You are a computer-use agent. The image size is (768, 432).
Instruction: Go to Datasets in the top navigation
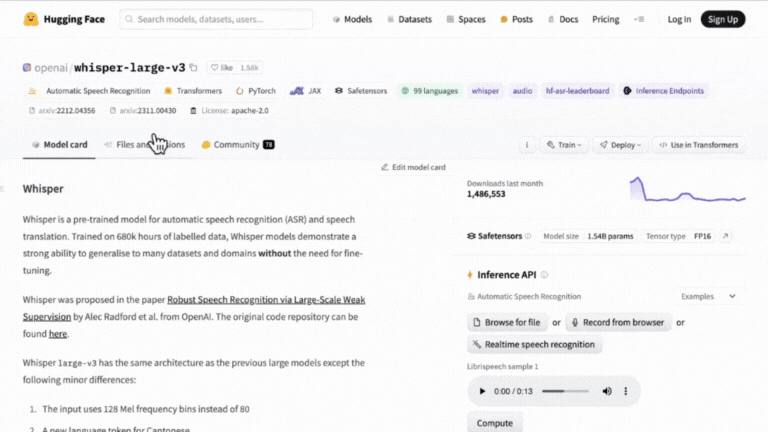(x=408, y=19)
